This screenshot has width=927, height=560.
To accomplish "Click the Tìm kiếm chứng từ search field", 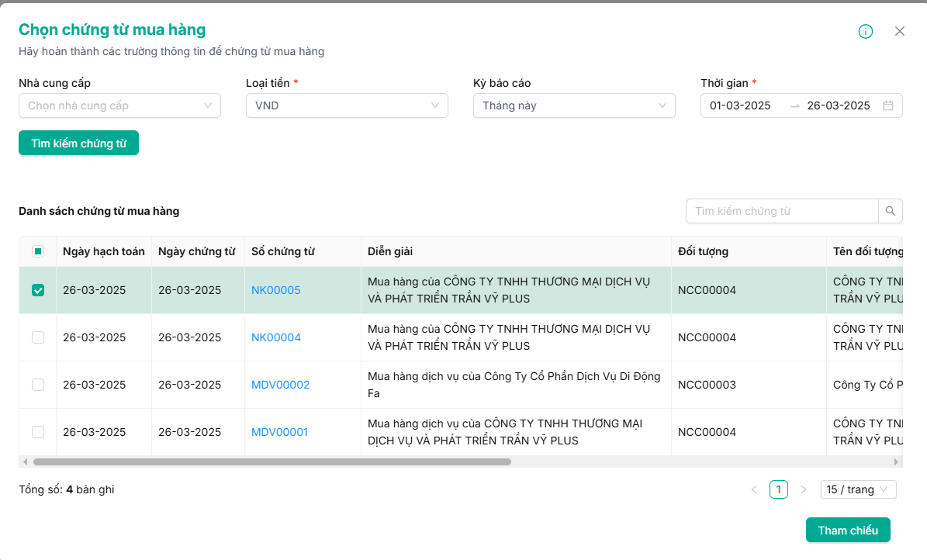I will point(782,211).
